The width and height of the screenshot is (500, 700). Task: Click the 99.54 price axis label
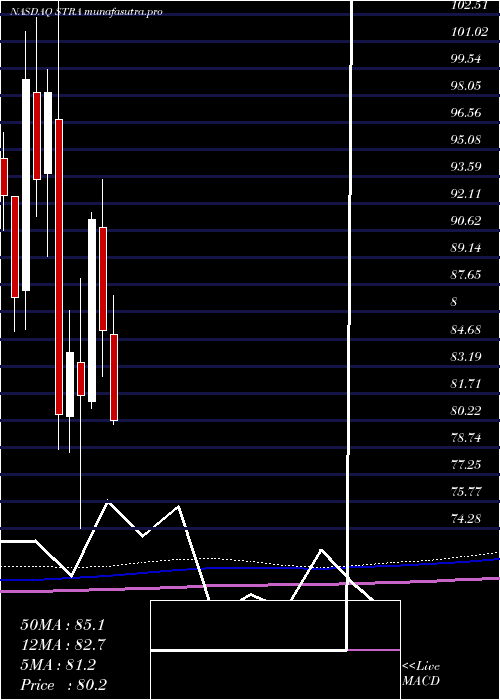(x=467, y=58)
